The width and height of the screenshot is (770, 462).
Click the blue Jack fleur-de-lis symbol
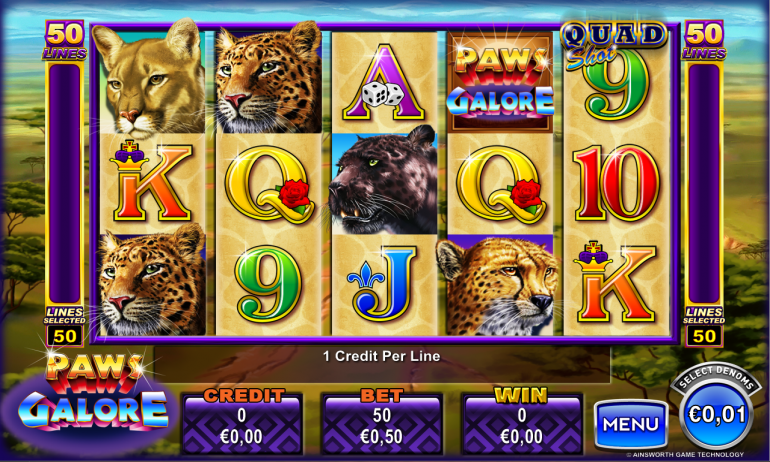click(x=384, y=284)
